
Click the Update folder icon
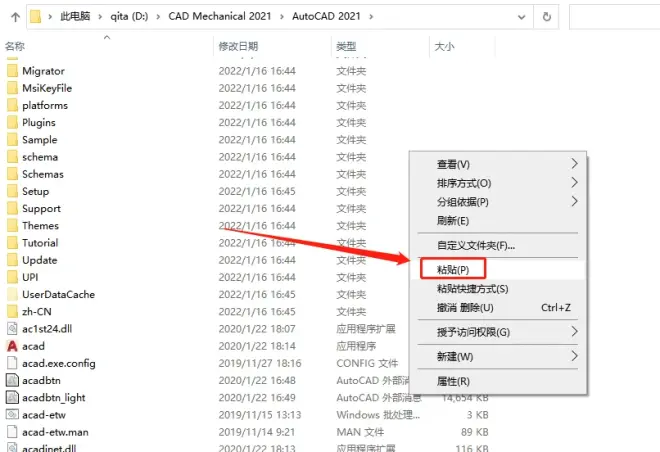13,260
